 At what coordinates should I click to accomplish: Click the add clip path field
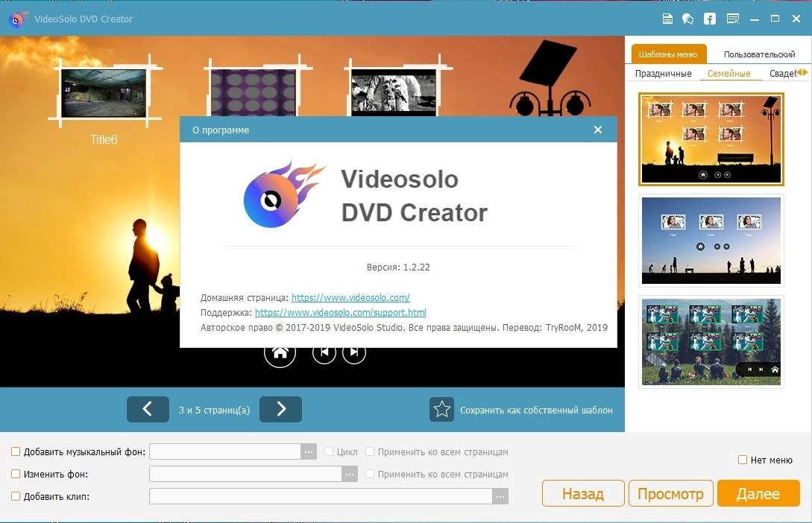321,496
